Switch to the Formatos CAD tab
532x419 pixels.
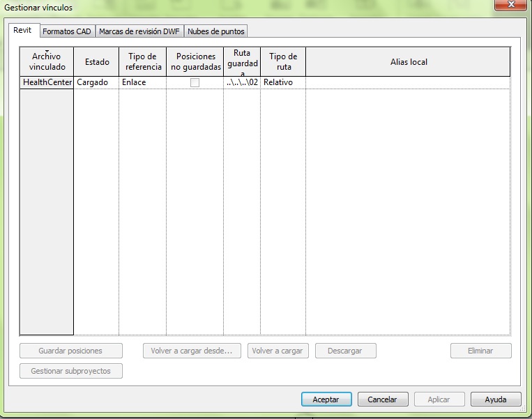point(67,31)
